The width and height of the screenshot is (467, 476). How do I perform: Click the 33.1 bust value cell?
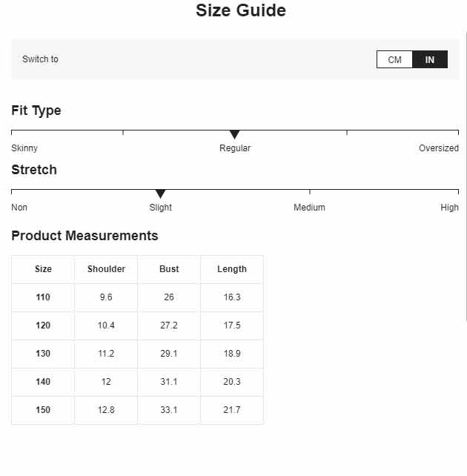(x=169, y=410)
